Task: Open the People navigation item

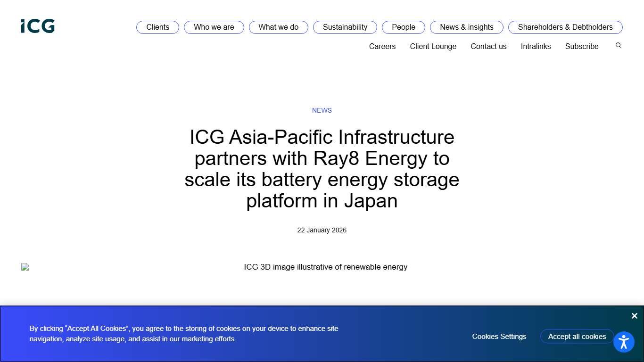Action: pyautogui.click(x=403, y=27)
